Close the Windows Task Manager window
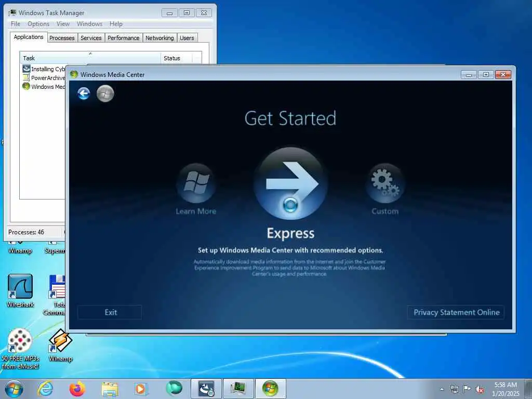This screenshot has width=532, height=399. tap(204, 13)
